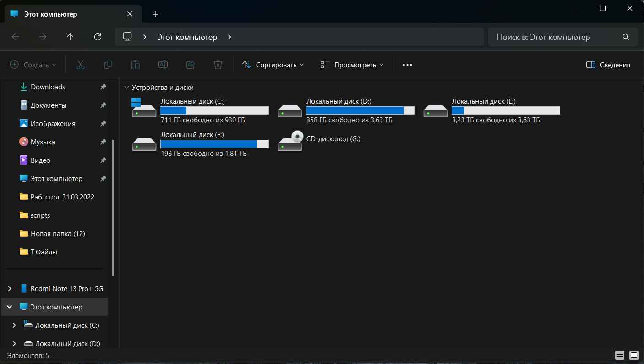
Task: Click Этот компьютер breadcrumb in address bar
Action: tap(187, 37)
